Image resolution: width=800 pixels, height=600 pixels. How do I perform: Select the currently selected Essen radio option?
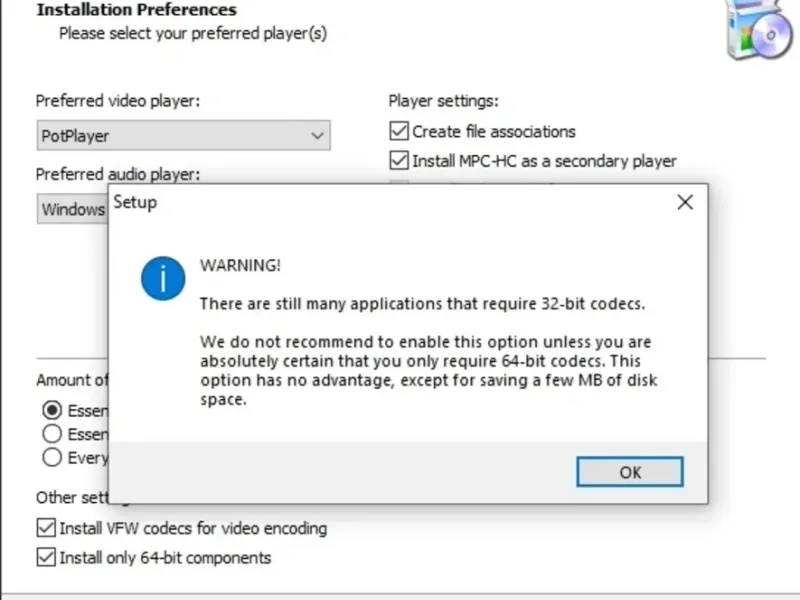(x=52, y=410)
